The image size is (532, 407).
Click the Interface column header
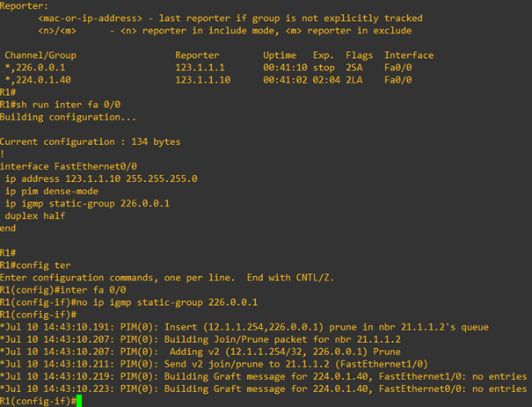point(409,55)
